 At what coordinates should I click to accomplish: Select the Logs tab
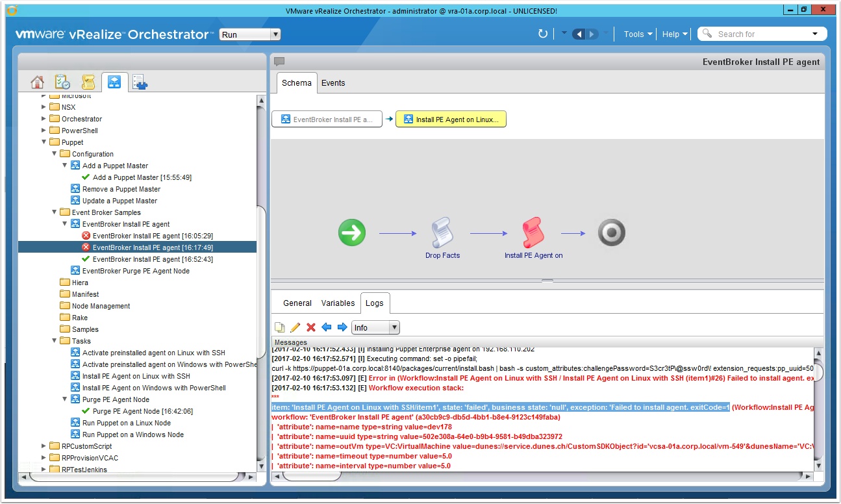click(x=375, y=303)
